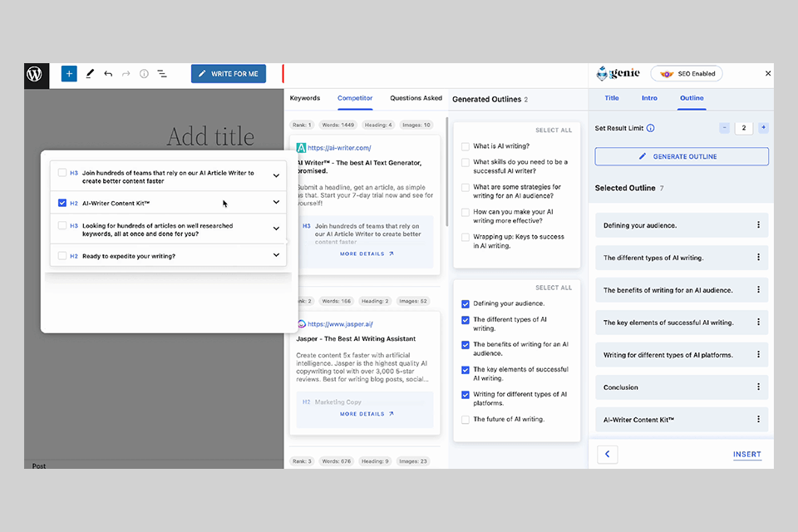Viewport: 798px width, 532px height.
Task: Close the genie panel with X
Action: pos(768,73)
